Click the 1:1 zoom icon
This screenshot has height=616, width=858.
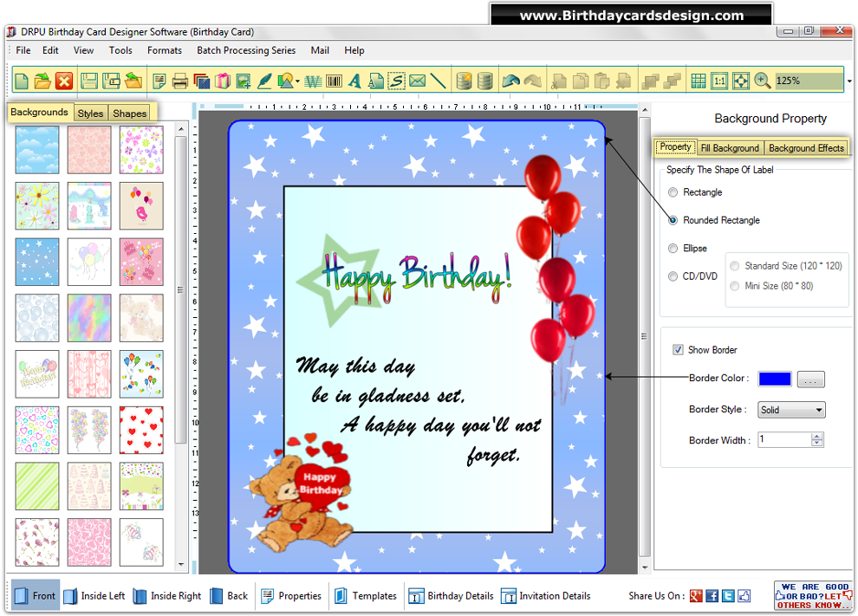pos(720,80)
